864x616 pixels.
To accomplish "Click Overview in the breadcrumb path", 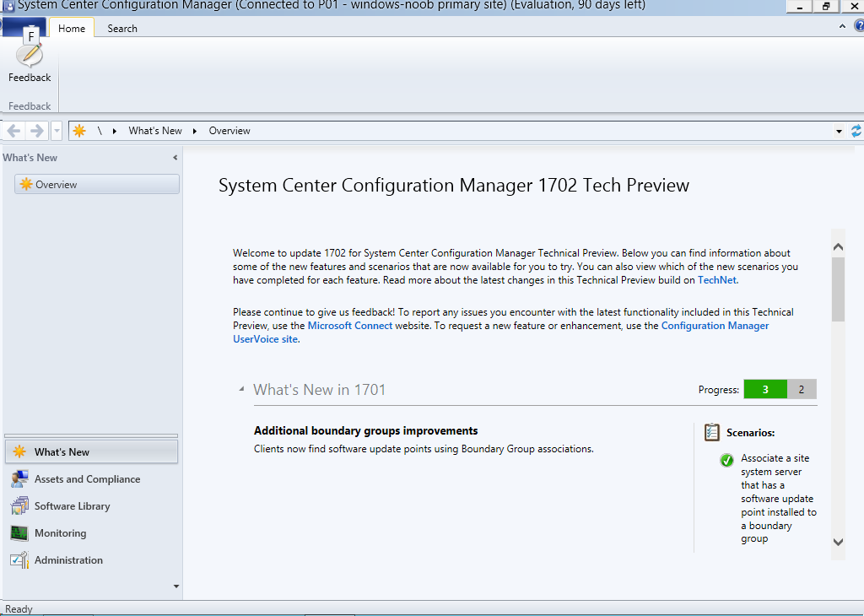I will (229, 131).
